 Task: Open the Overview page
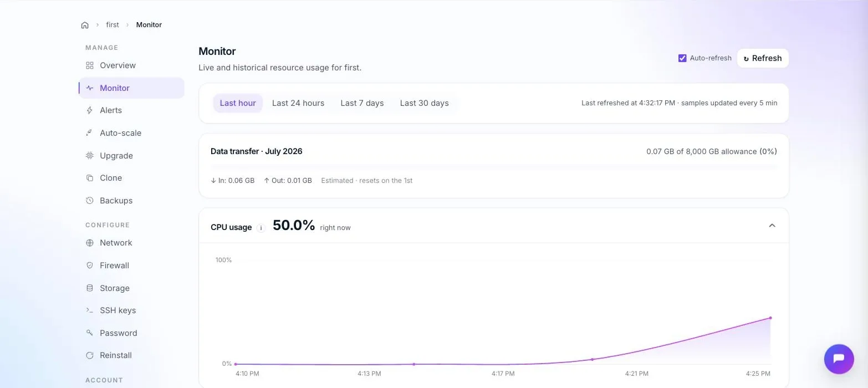click(x=131, y=65)
